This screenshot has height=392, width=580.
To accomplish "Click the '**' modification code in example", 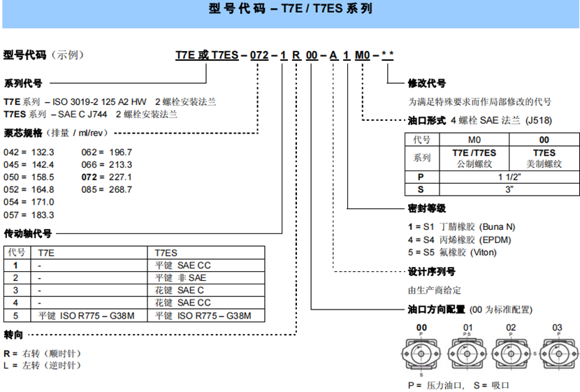I will [387, 55].
